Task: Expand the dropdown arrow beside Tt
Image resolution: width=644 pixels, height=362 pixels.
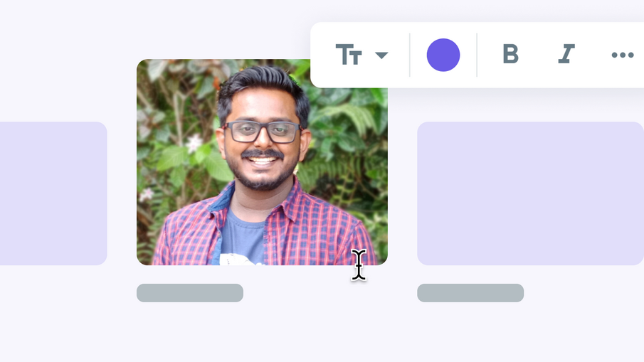Action: (381, 55)
